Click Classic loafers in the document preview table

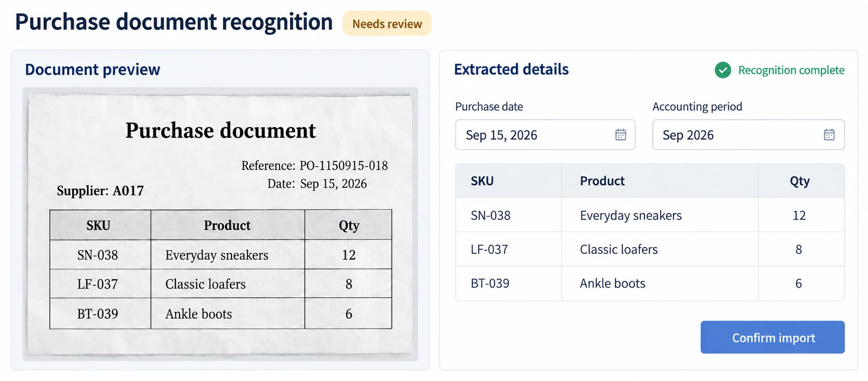pos(205,284)
